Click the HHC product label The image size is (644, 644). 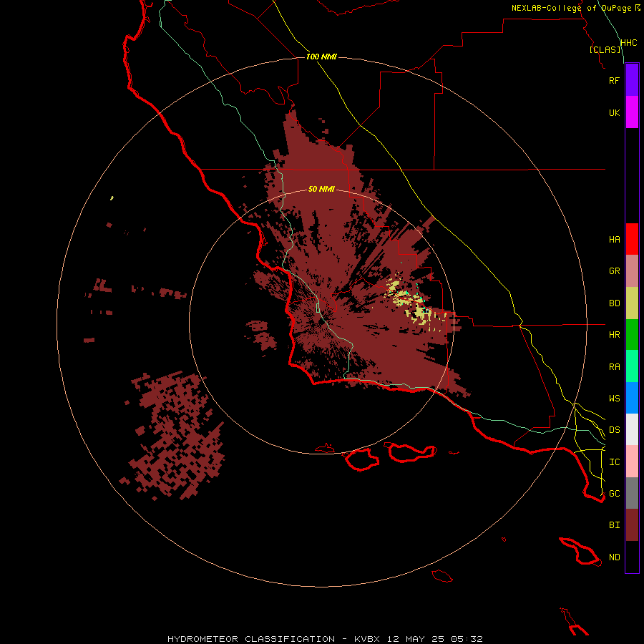pos(628,43)
